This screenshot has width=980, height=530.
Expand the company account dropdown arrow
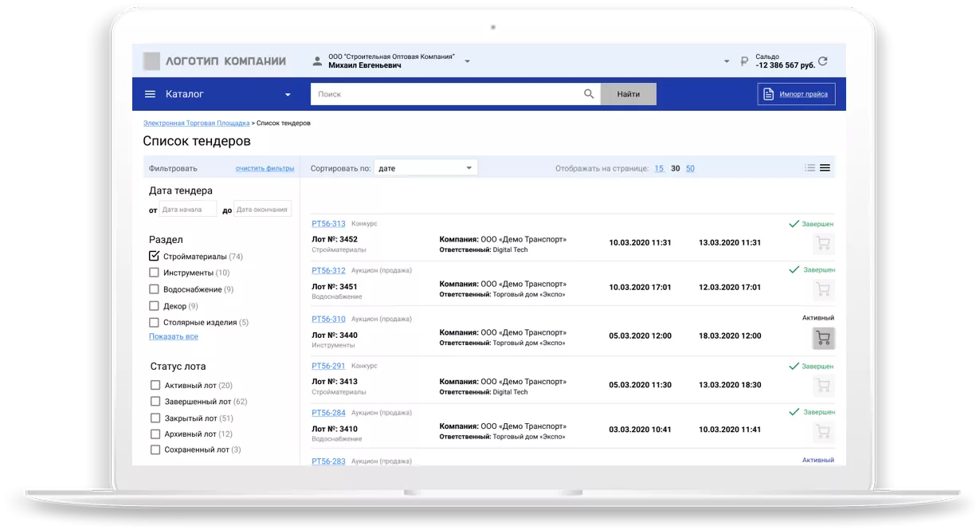[x=468, y=61]
